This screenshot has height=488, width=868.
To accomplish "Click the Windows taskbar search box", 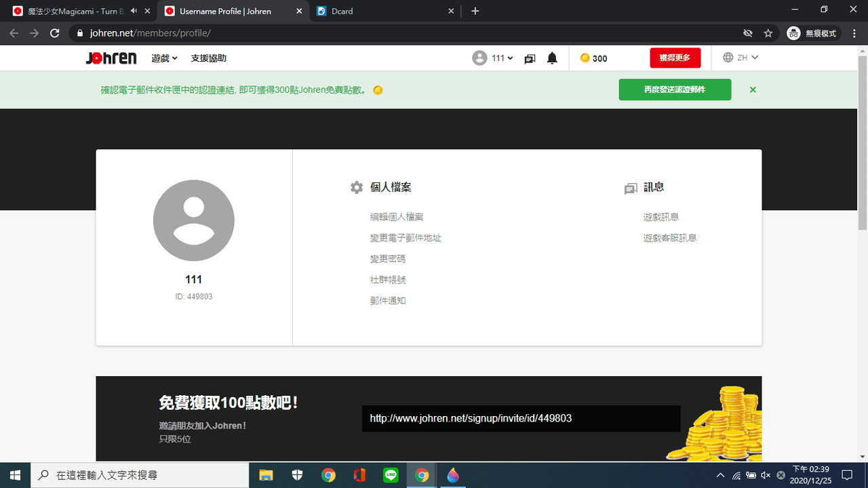I will click(x=139, y=475).
